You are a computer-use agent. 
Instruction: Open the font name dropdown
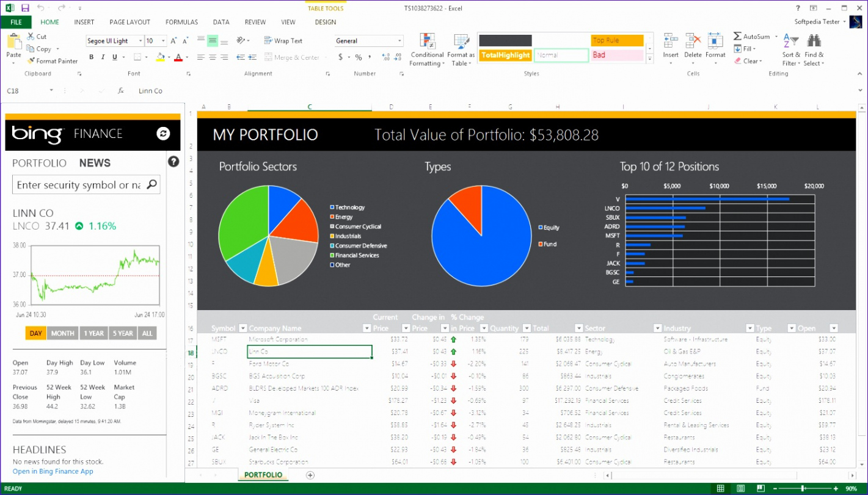tap(140, 41)
